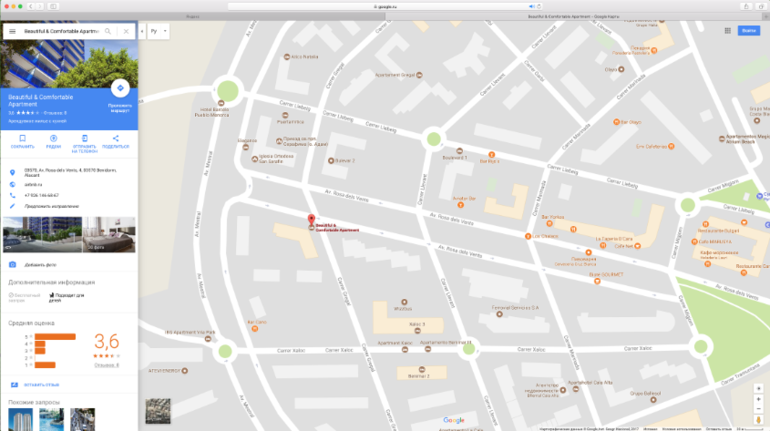Open the Py language dropdown
Image resolution: width=770 pixels, height=431 pixels.
(159, 32)
